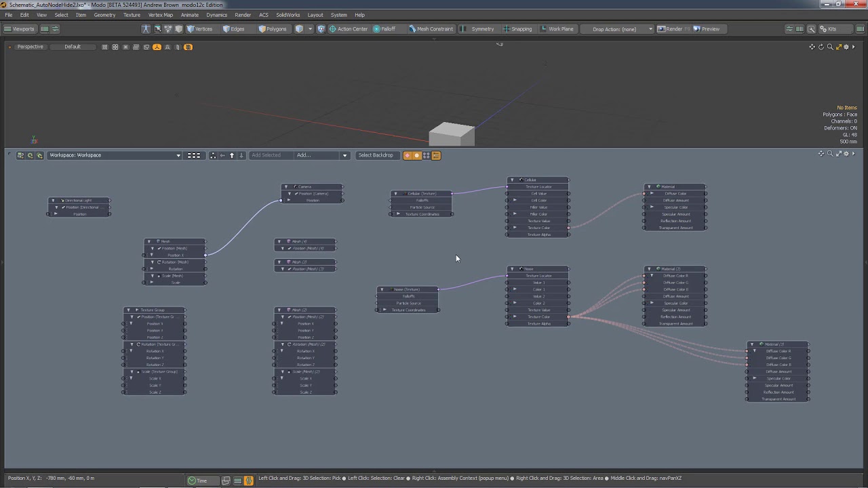The image size is (868, 488).
Task: Click the Viewports button
Action: click(x=20, y=29)
